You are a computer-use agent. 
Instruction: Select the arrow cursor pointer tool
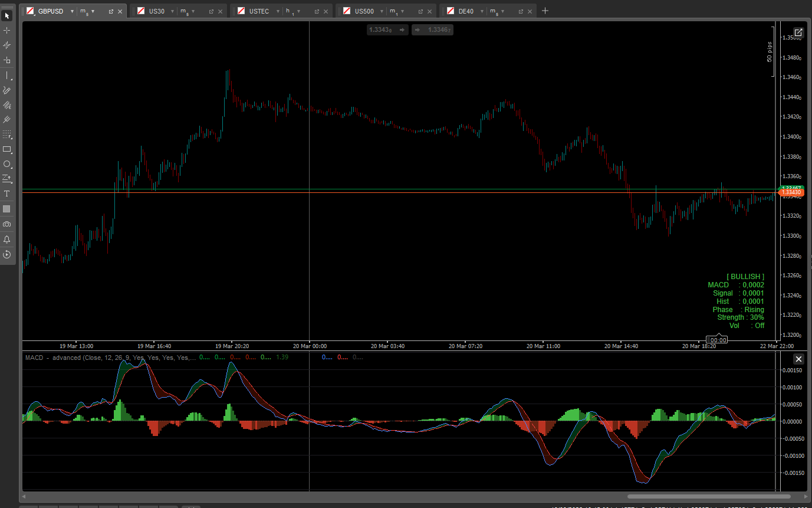click(x=7, y=15)
